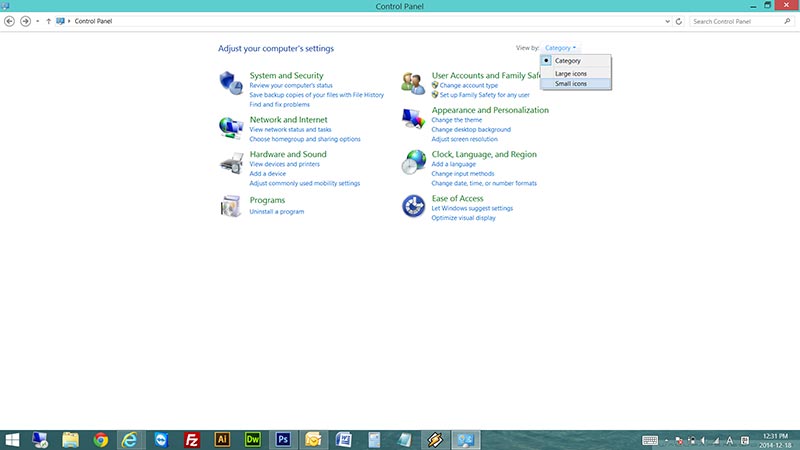The width and height of the screenshot is (800, 450).
Task: Open Outlook mail from taskbar
Action: coord(313,440)
